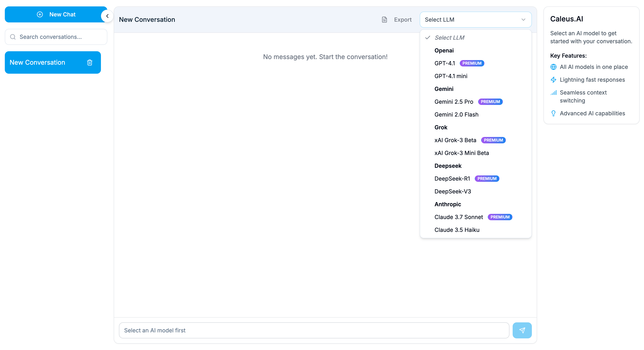Choose Gemini 2.0 Flash from the list
The width and height of the screenshot is (644, 350).
[x=456, y=115]
